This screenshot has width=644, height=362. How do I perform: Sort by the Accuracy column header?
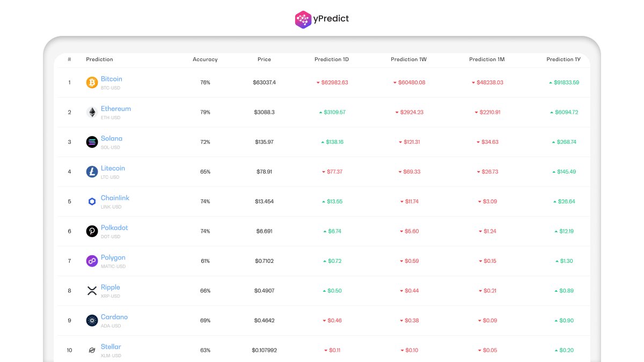(x=205, y=60)
